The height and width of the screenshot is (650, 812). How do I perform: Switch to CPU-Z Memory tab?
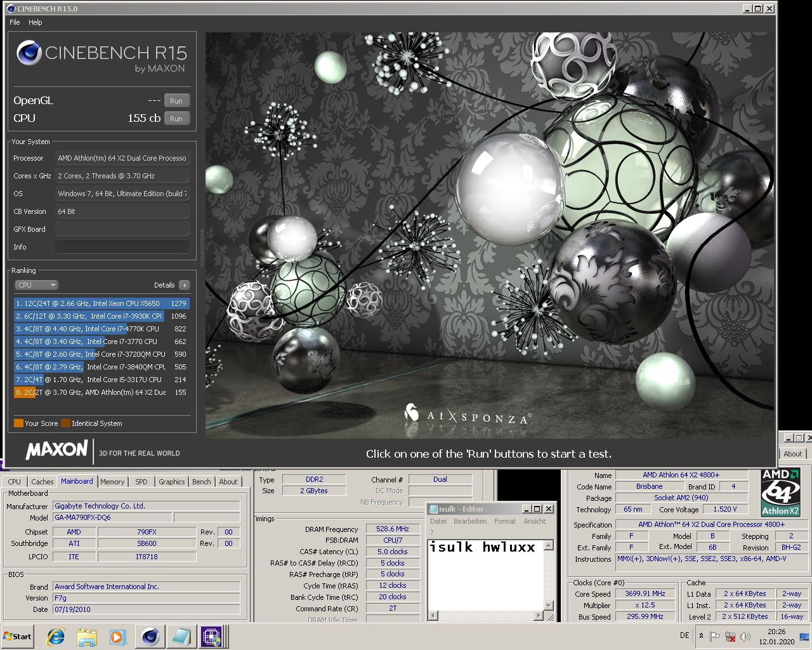[112, 482]
